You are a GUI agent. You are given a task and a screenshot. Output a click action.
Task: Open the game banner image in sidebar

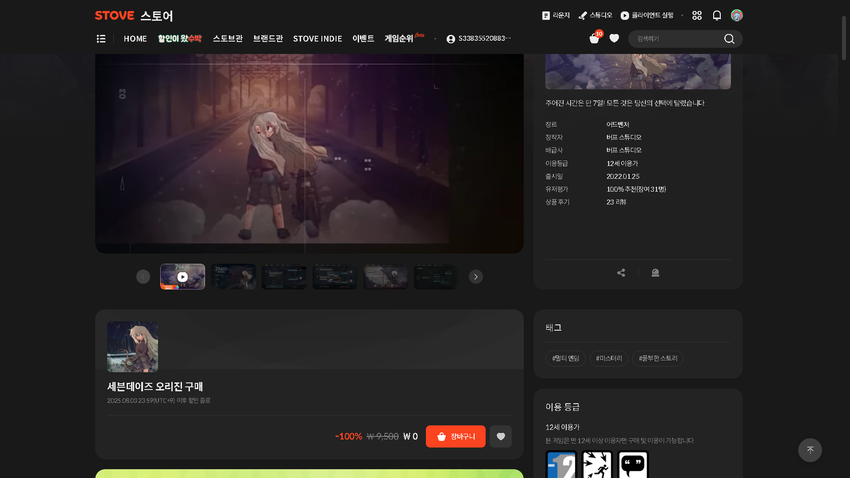pyautogui.click(x=638, y=71)
